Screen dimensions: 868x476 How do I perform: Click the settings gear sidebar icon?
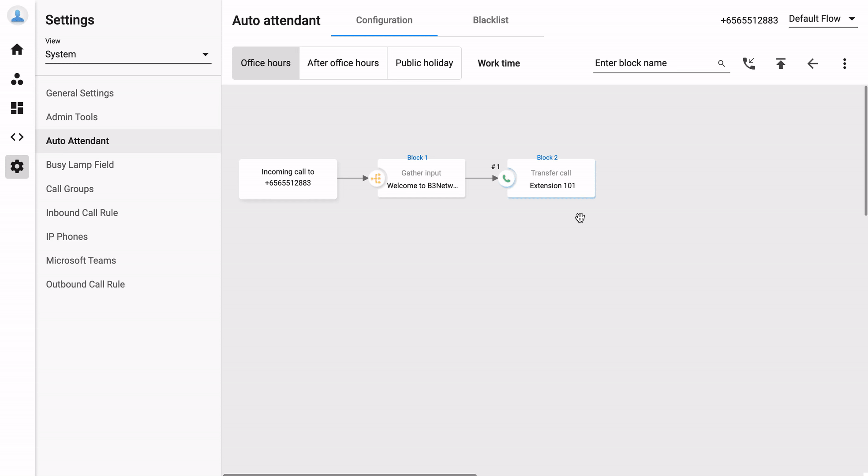17,167
